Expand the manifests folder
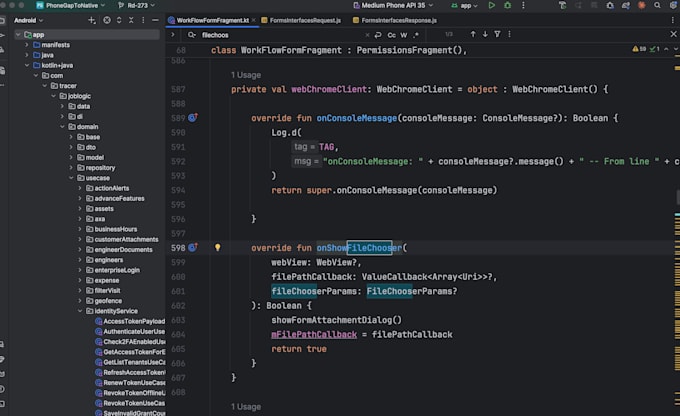 tap(27, 45)
